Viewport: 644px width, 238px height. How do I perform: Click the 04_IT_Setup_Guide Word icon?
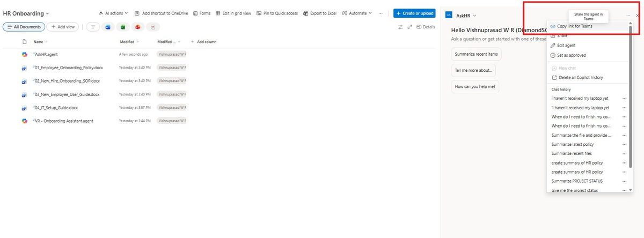pyautogui.click(x=25, y=108)
